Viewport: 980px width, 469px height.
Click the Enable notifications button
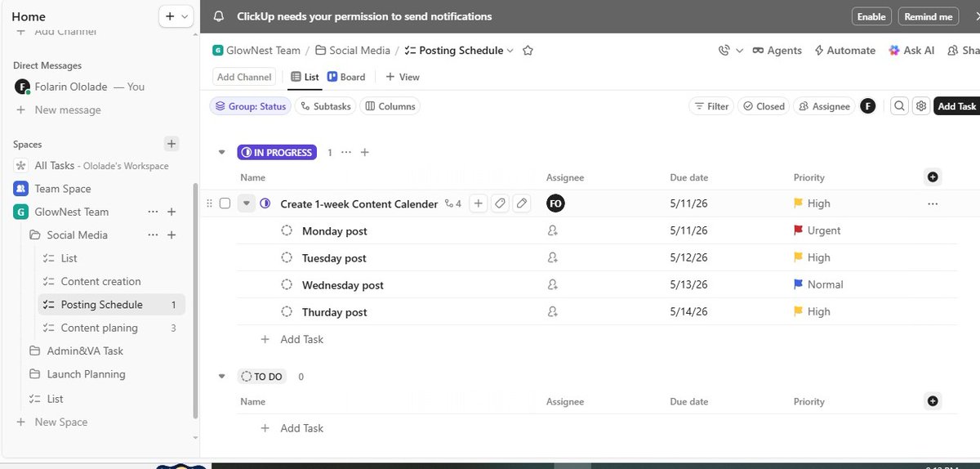(x=871, y=16)
